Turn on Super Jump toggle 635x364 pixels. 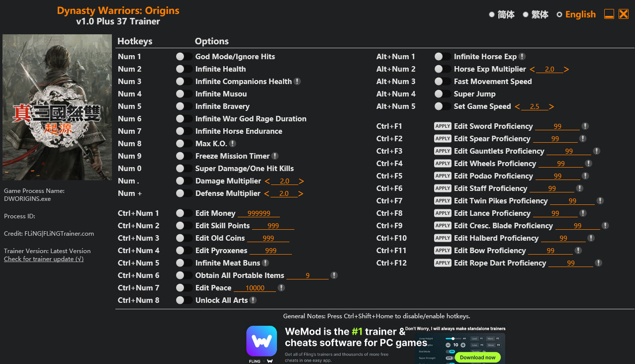pos(442,94)
